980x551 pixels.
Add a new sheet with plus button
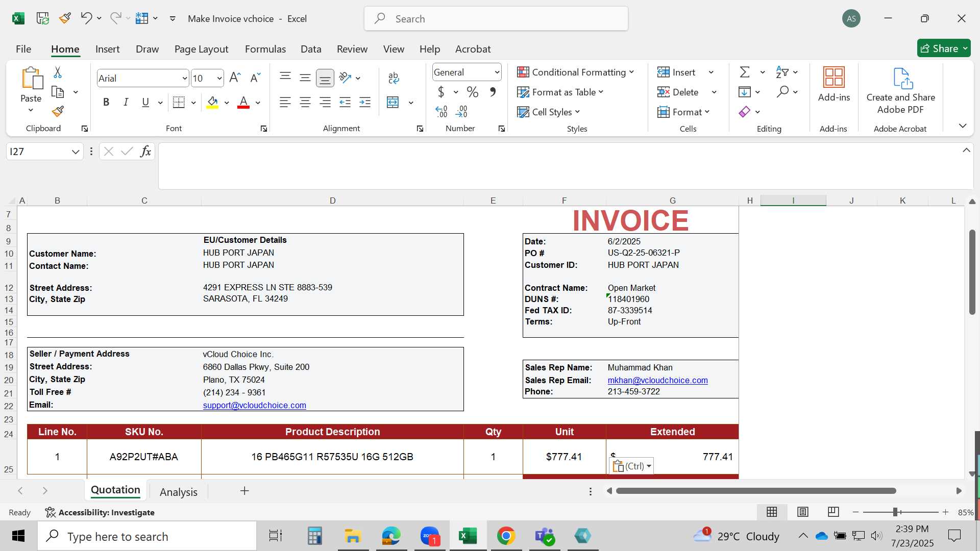pos(244,491)
